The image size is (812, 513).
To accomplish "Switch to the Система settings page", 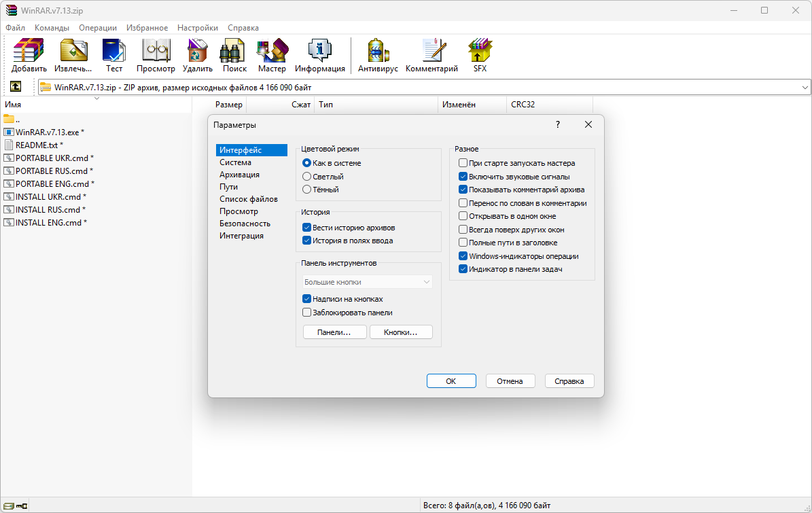I will click(251, 162).
